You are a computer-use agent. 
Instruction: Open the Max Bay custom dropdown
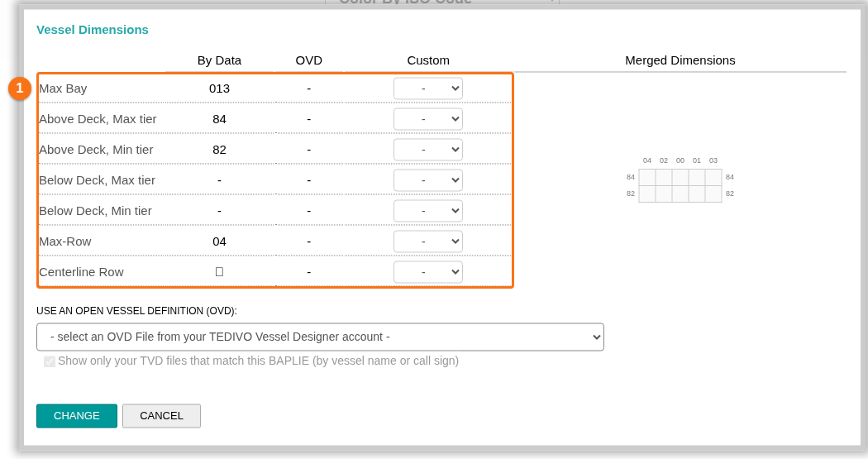[x=428, y=88]
